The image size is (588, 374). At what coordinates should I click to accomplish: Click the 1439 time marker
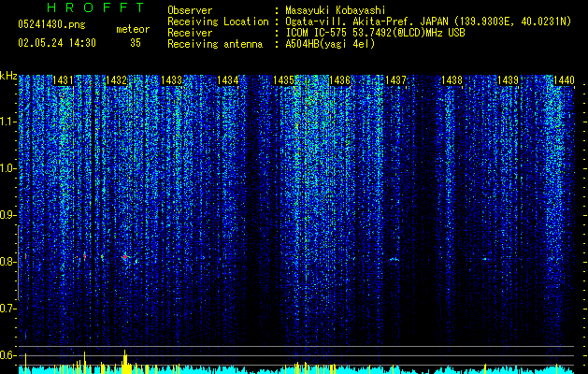tap(508, 80)
